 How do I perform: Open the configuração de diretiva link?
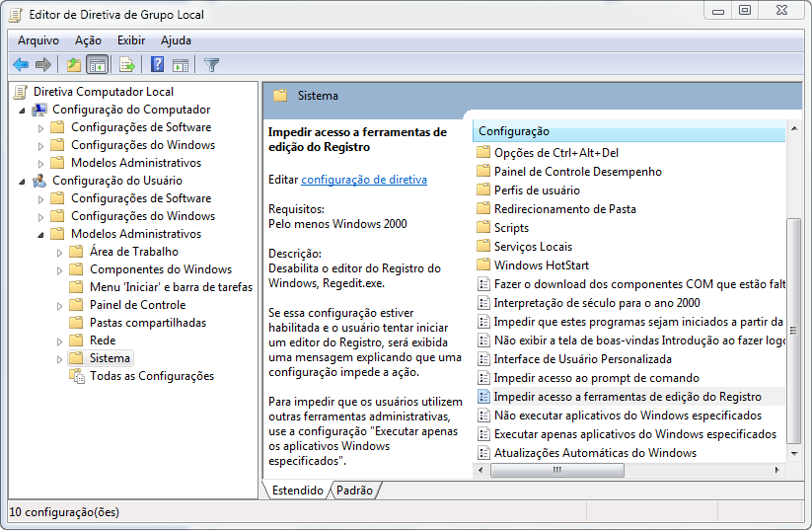364,180
